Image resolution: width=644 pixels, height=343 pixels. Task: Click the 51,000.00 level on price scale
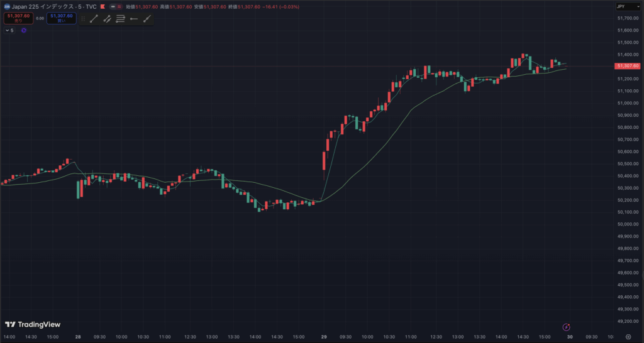coord(626,103)
